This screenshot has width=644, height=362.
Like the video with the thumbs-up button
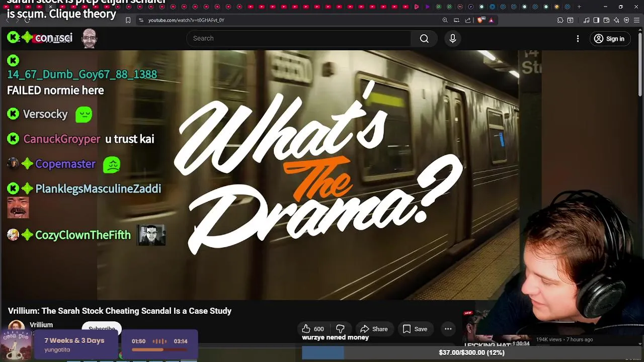click(x=313, y=329)
